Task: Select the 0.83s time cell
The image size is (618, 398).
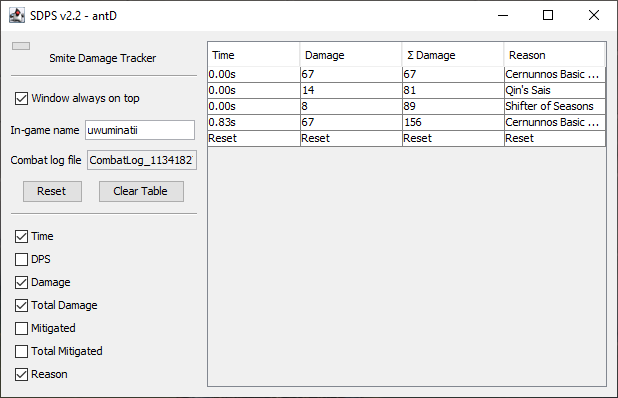Action: coord(254,122)
